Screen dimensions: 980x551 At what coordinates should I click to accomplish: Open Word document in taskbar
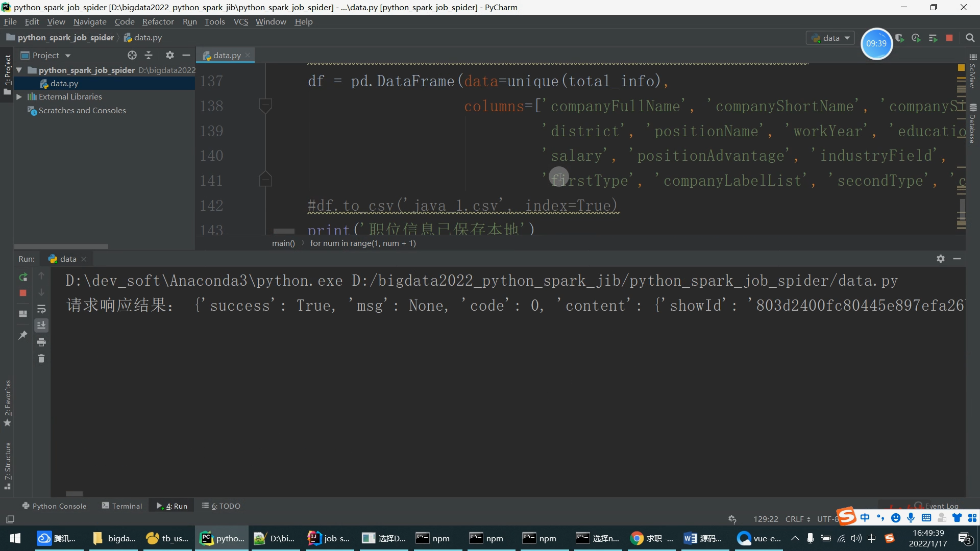[703, 538]
